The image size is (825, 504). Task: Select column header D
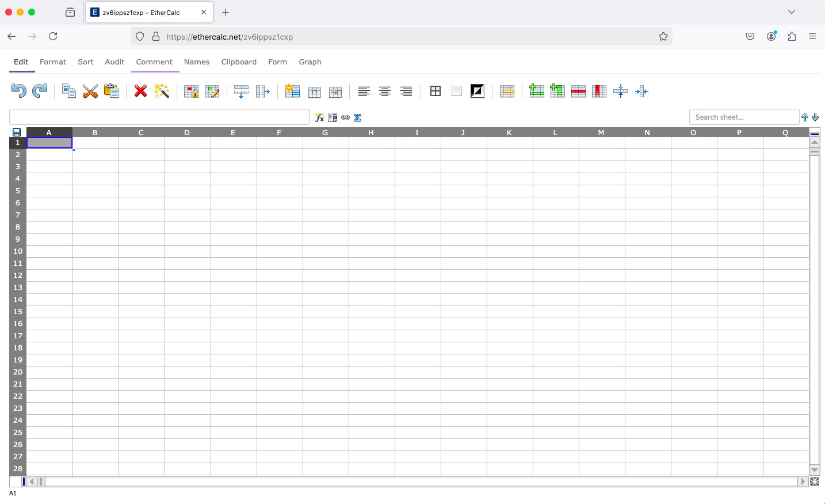pos(187,132)
